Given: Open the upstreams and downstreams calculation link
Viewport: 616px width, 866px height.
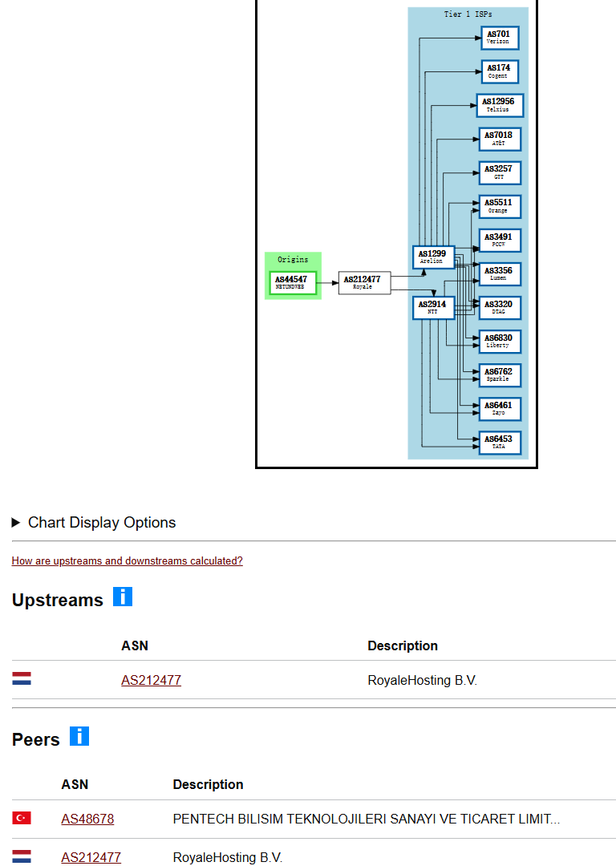Looking at the screenshot, I should 127,561.
